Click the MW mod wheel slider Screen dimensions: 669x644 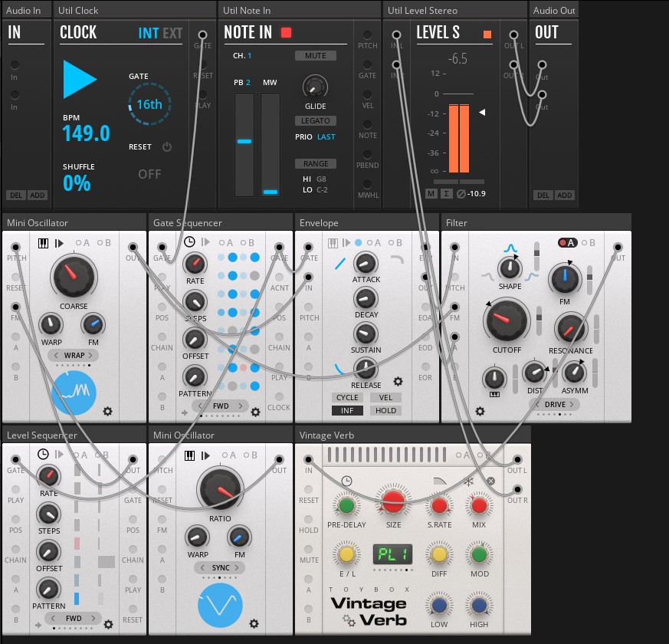click(x=271, y=145)
